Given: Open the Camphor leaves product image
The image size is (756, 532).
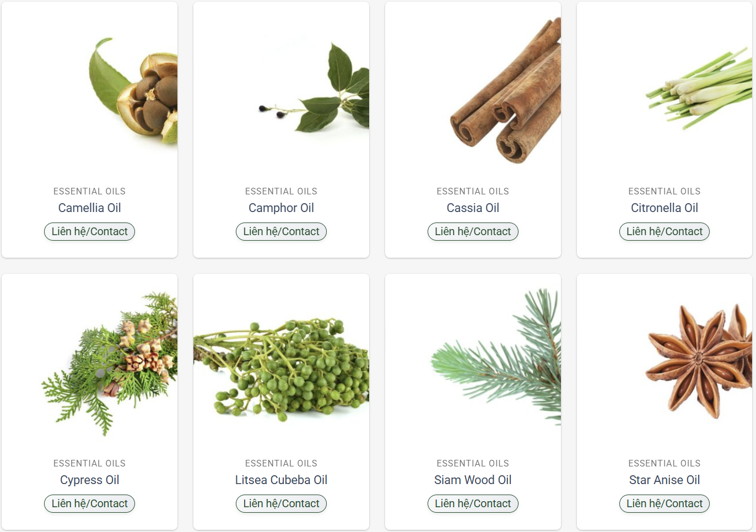Looking at the screenshot, I should 281,90.
